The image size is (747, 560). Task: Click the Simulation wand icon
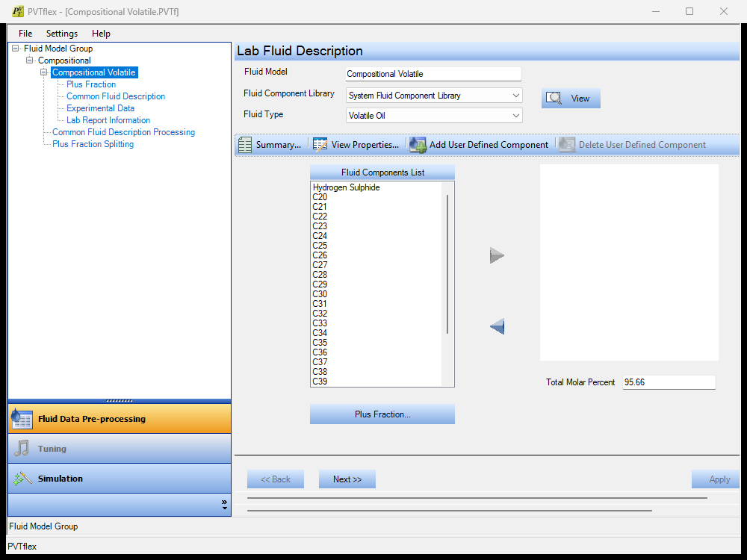pos(22,478)
